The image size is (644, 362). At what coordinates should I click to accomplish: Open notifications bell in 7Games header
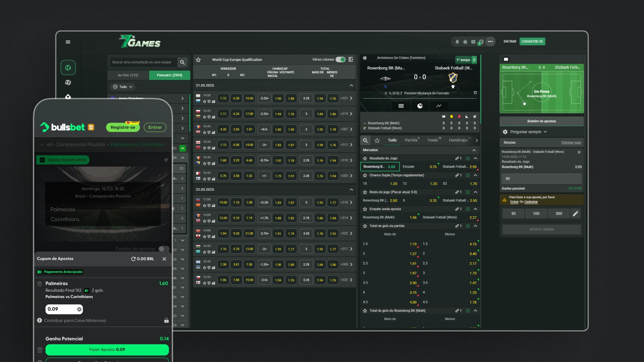(457, 42)
